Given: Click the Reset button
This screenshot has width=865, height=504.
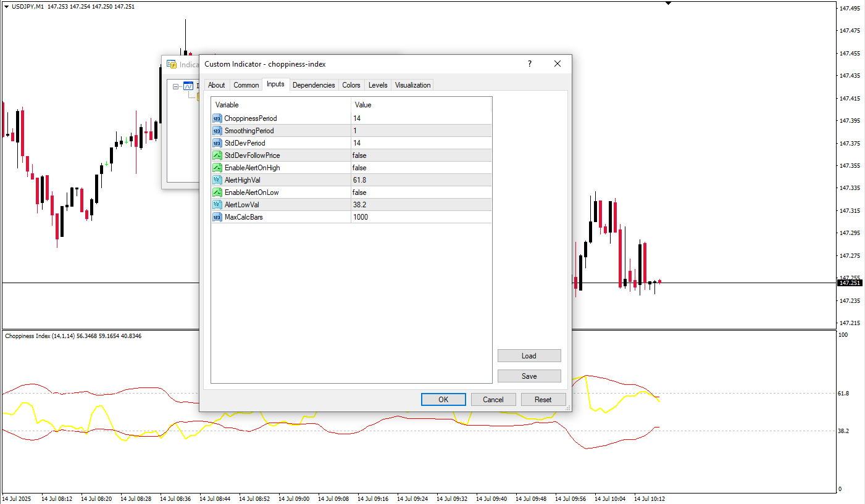Looking at the screenshot, I should point(543,400).
